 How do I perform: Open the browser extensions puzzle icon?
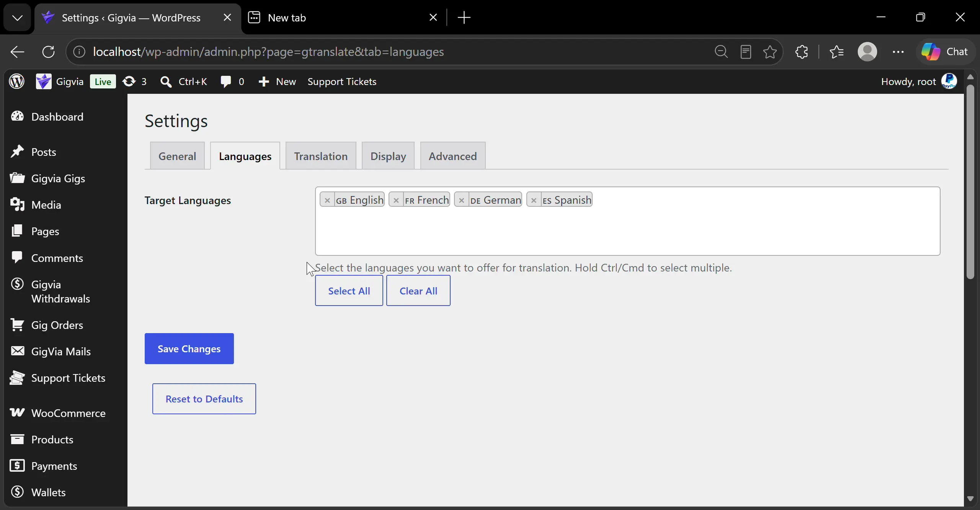(x=802, y=52)
